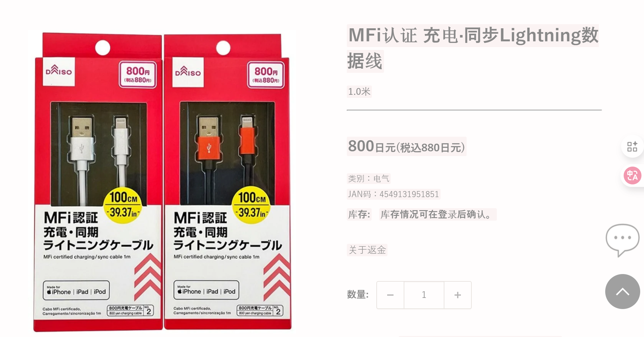Click the DAISO logo on orange cable package
The width and height of the screenshot is (644, 337).
point(188,72)
